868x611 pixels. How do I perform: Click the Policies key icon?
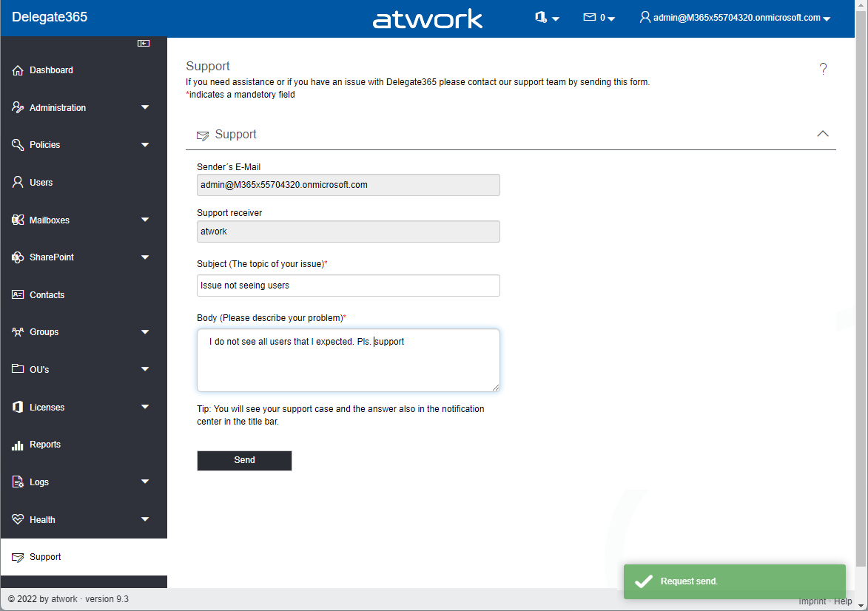18,145
